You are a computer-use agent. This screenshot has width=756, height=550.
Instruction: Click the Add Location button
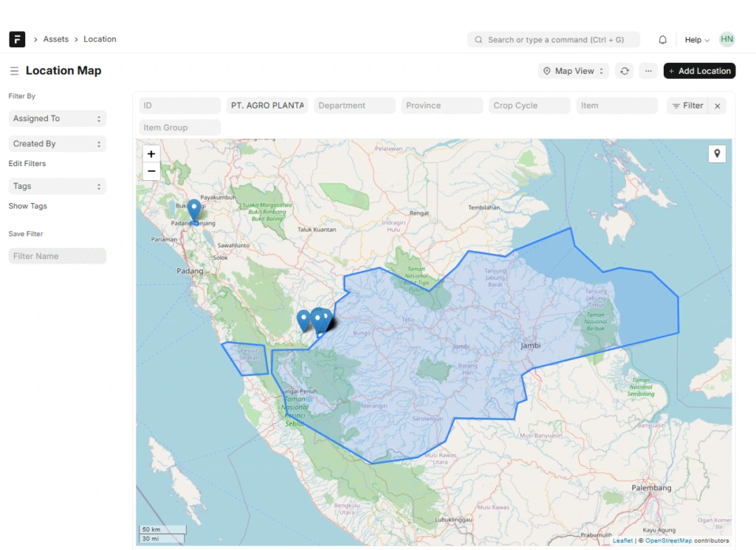tap(699, 71)
